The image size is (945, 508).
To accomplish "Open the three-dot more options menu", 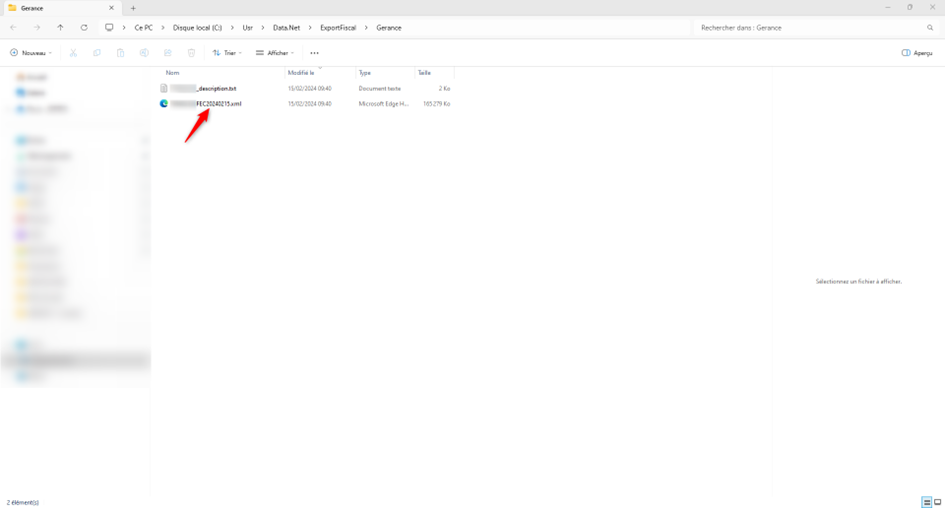I will 315,53.
